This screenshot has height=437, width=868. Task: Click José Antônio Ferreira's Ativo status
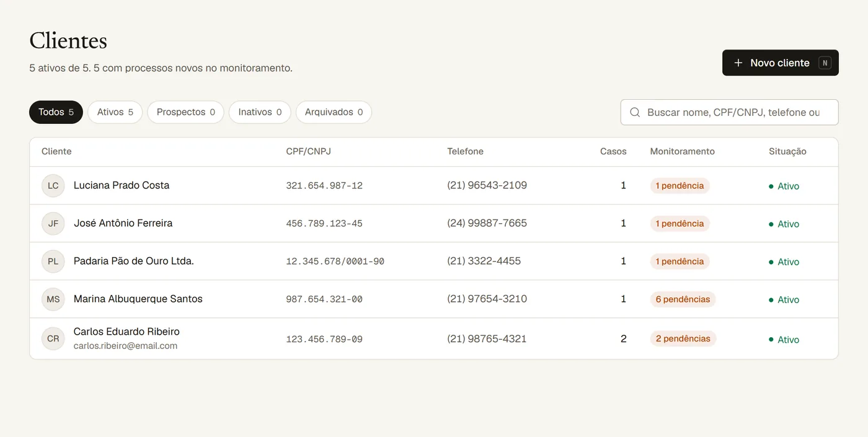coord(784,224)
